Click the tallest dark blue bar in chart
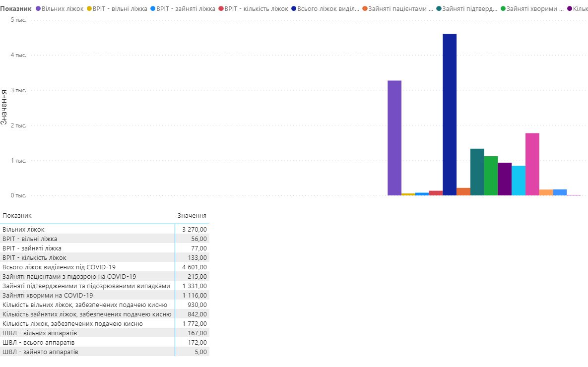This screenshot has height=367, width=588. pyautogui.click(x=450, y=115)
